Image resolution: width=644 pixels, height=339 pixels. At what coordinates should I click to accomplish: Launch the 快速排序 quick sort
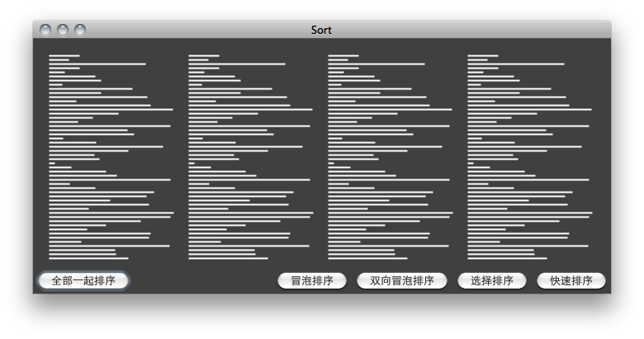point(571,280)
